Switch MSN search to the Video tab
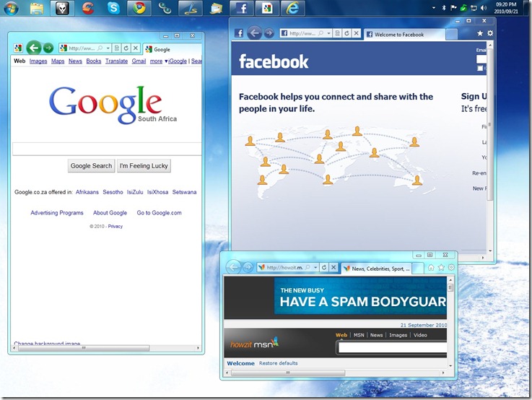The width and height of the screenshot is (532, 400). tap(420, 335)
